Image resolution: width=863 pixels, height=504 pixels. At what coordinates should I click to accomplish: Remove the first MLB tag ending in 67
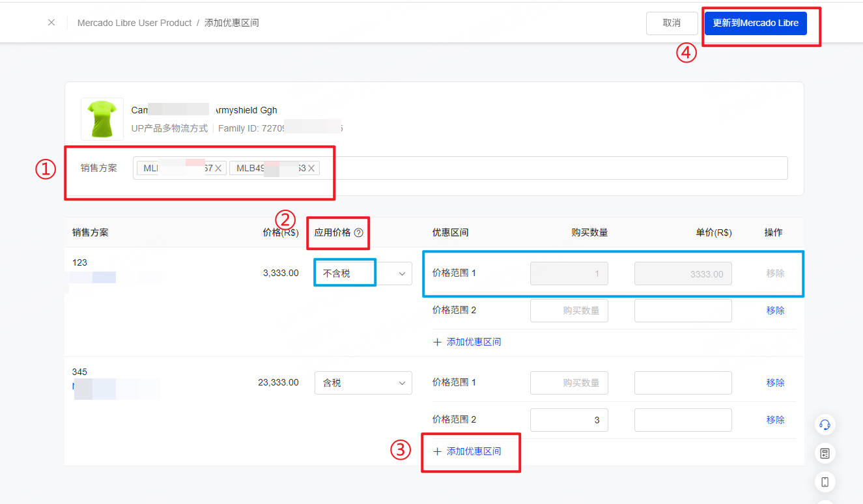218,169
